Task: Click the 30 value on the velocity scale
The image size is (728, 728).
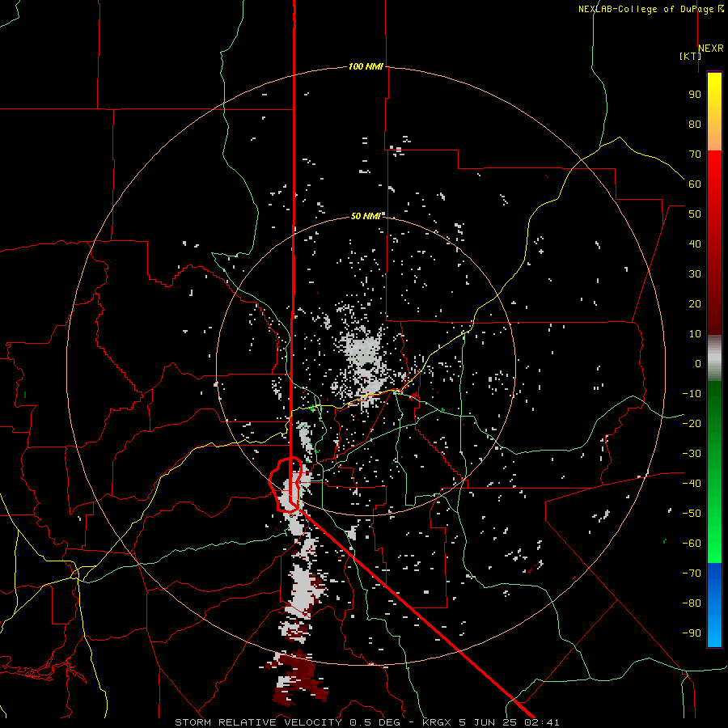Action: [695, 274]
